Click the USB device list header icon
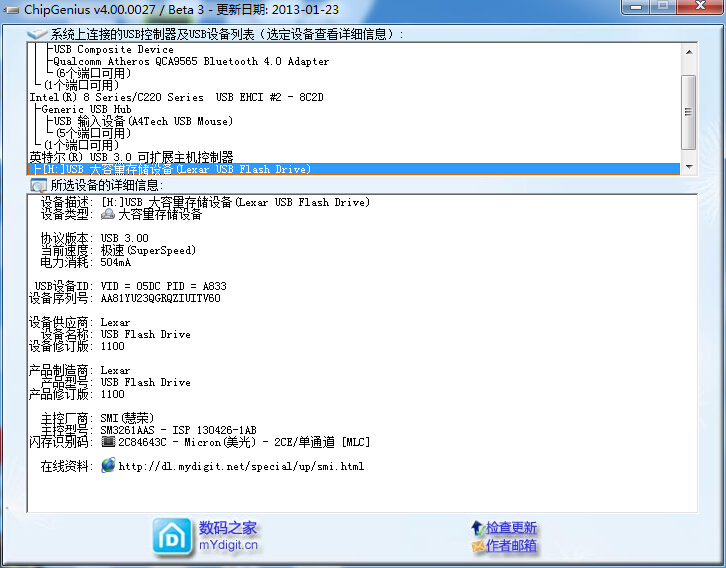The width and height of the screenshot is (726, 568). click(x=37, y=34)
